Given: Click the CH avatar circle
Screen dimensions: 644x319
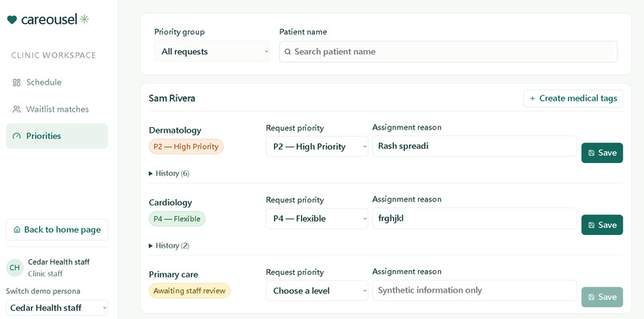Looking at the screenshot, I should click(x=15, y=268).
